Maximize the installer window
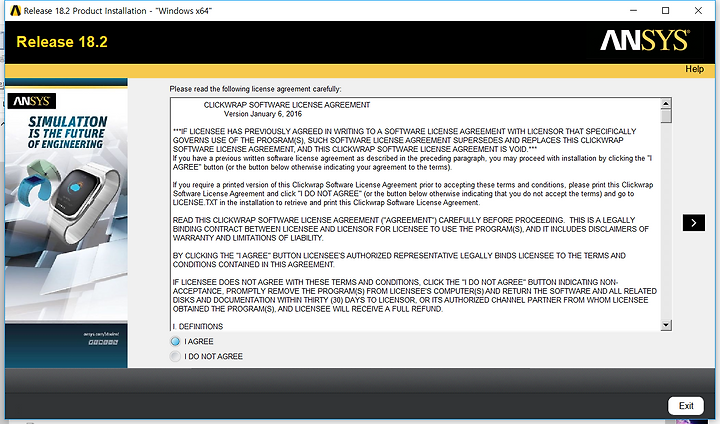Image resolution: width=720 pixels, height=424 pixels. 665,11
